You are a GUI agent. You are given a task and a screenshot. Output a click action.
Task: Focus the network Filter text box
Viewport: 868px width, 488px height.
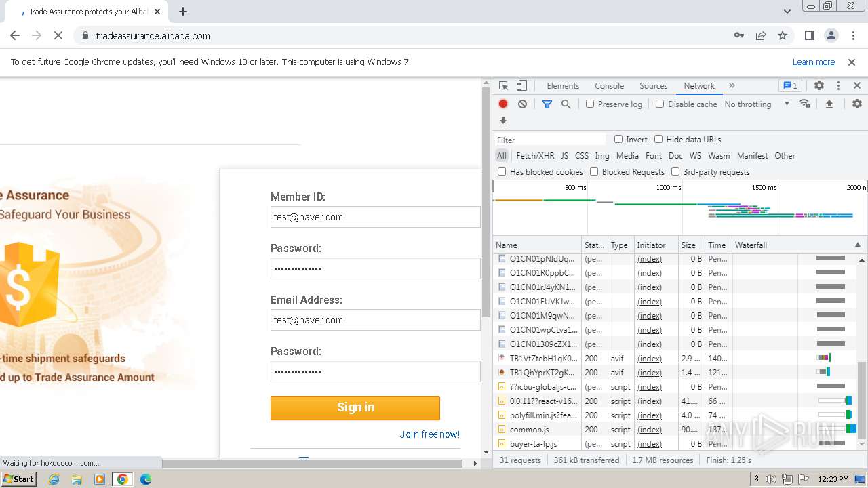pyautogui.click(x=549, y=140)
